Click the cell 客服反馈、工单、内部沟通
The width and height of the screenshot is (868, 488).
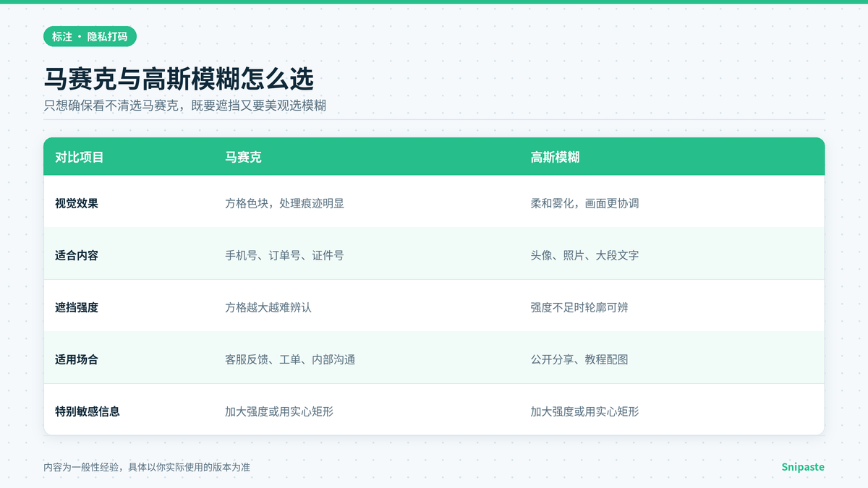pos(290,359)
